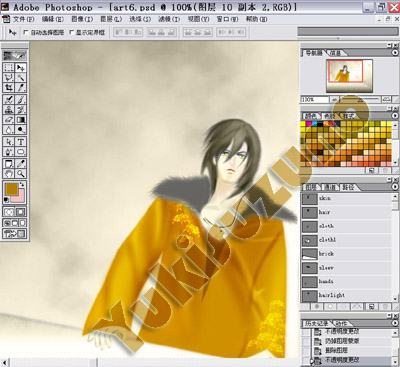
Task: Click the Jump to ImageReady button
Action: click(14, 234)
